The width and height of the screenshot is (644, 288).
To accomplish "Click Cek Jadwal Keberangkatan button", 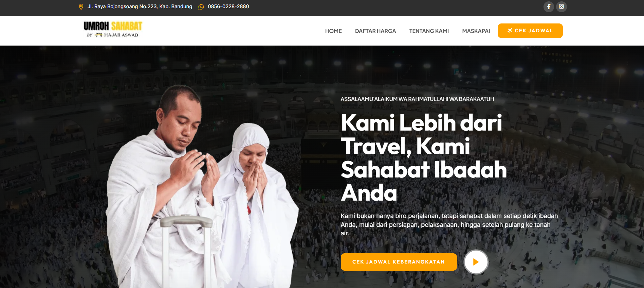I will pyautogui.click(x=399, y=262).
